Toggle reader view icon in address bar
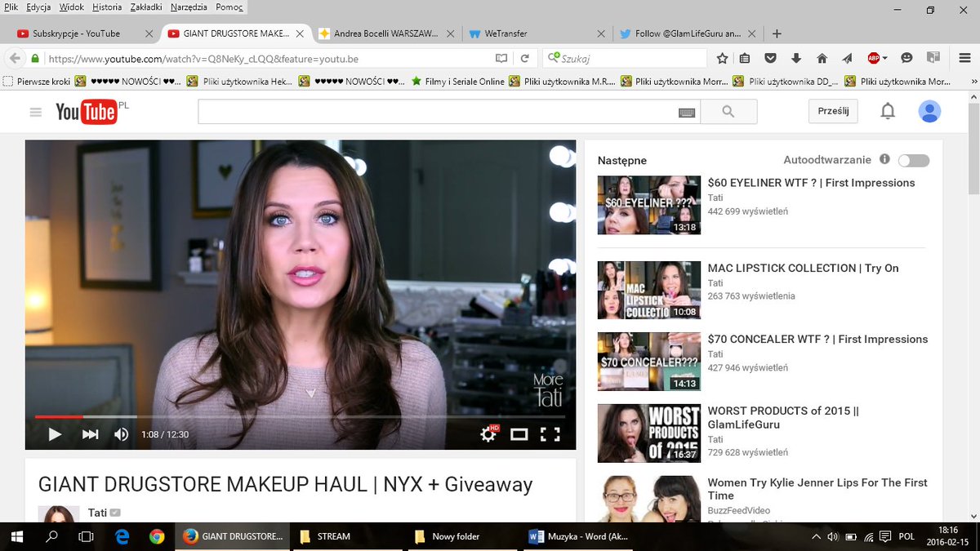Viewport: 980px width, 551px height. click(501, 59)
